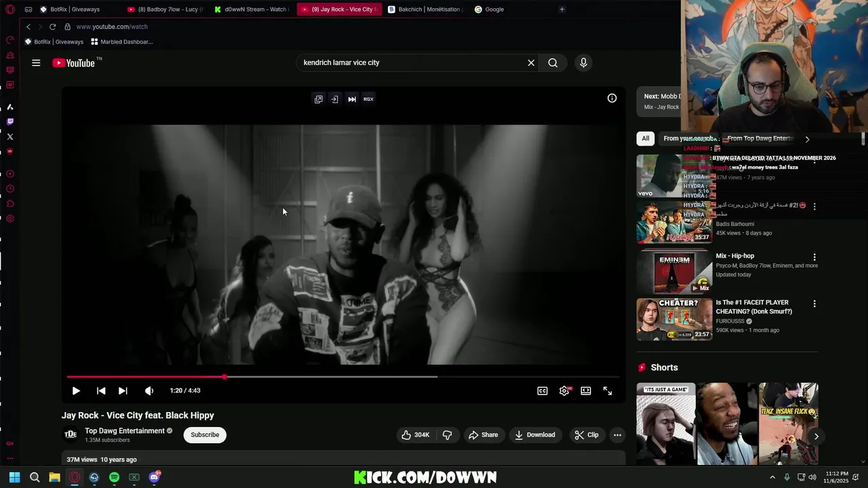The image size is (868, 488).
Task: Share the Vice City video
Action: pos(483,435)
